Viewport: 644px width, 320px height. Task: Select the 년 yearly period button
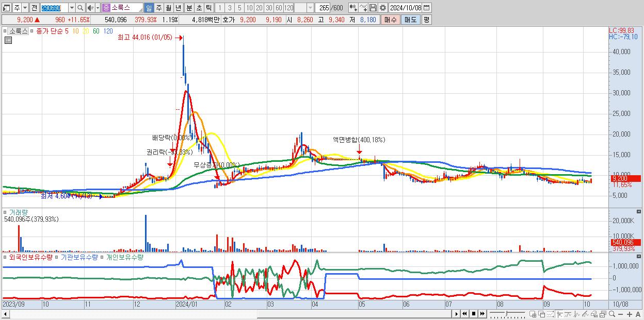click(x=179, y=8)
